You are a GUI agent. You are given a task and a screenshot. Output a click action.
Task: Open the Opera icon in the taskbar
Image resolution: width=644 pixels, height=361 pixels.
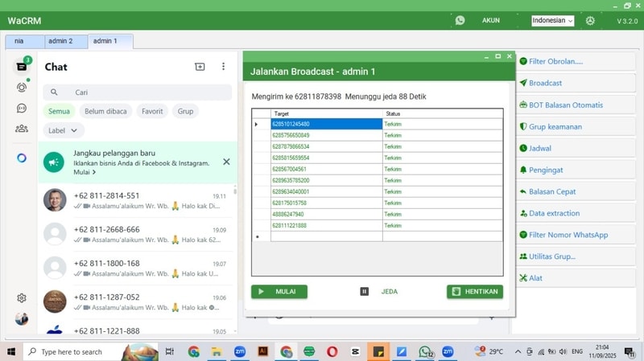[332, 351]
